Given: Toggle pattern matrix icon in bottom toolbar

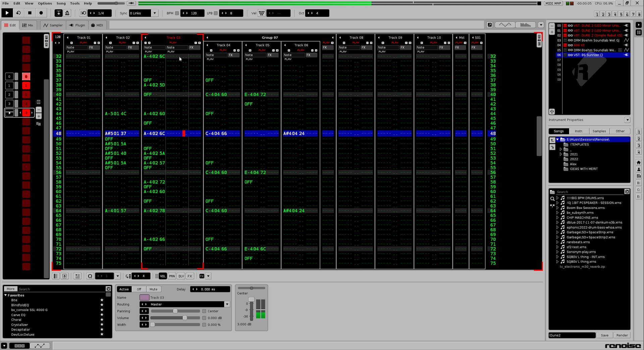Looking at the screenshot, I should (x=56, y=276).
